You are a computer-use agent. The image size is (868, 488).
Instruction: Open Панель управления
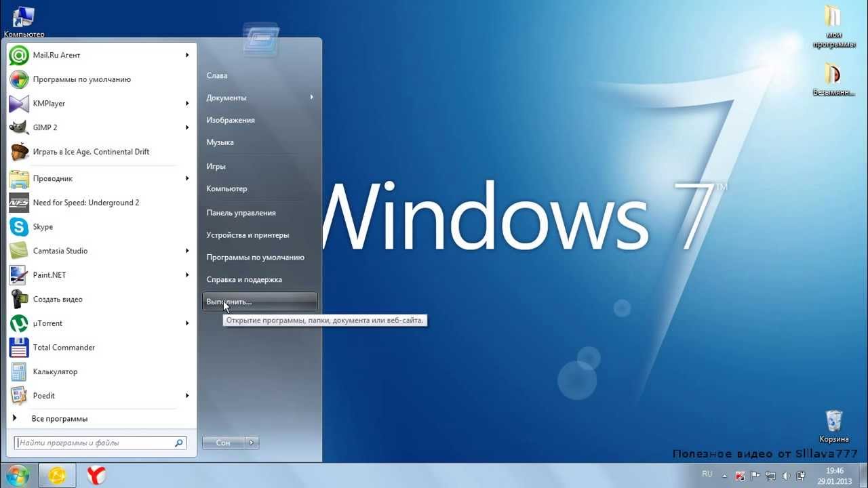pos(260,213)
